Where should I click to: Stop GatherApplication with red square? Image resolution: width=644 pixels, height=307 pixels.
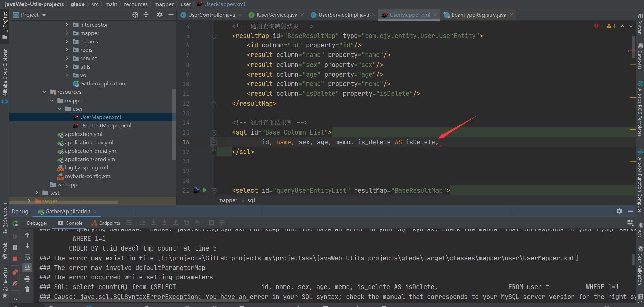coord(15,259)
